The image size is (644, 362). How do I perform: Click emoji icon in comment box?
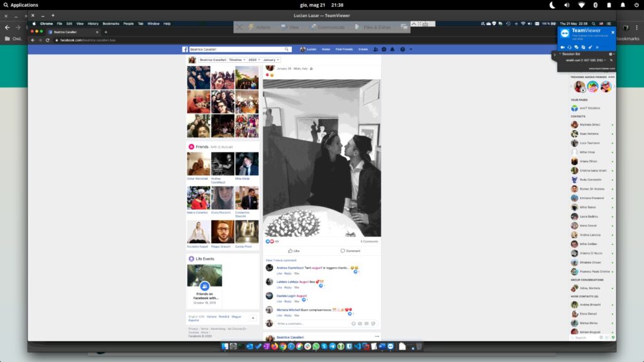point(353,324)
